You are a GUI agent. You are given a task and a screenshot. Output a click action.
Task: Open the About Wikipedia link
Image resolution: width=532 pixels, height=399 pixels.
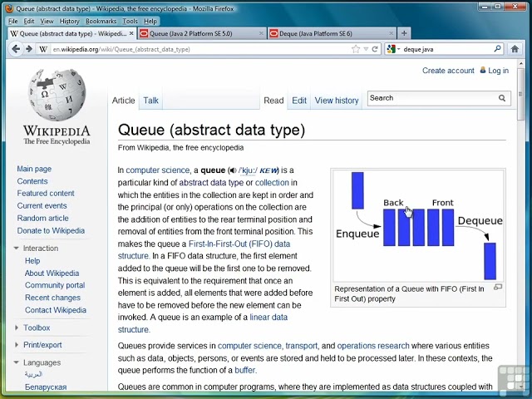(x=52, y=273)
